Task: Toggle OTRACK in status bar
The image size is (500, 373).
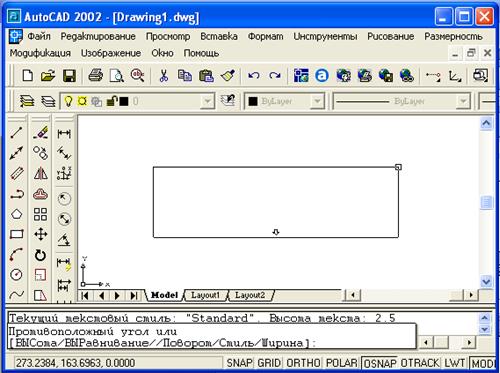Action: [x=420, y=363]
